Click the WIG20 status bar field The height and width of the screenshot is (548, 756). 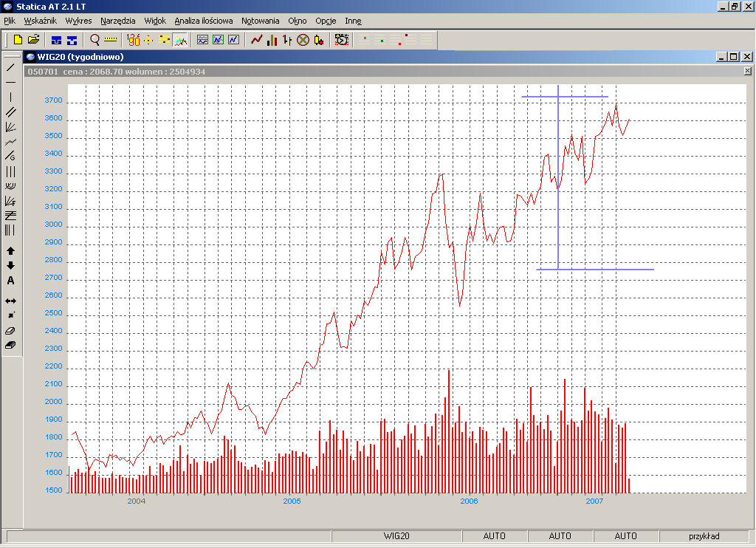point(396,536)
